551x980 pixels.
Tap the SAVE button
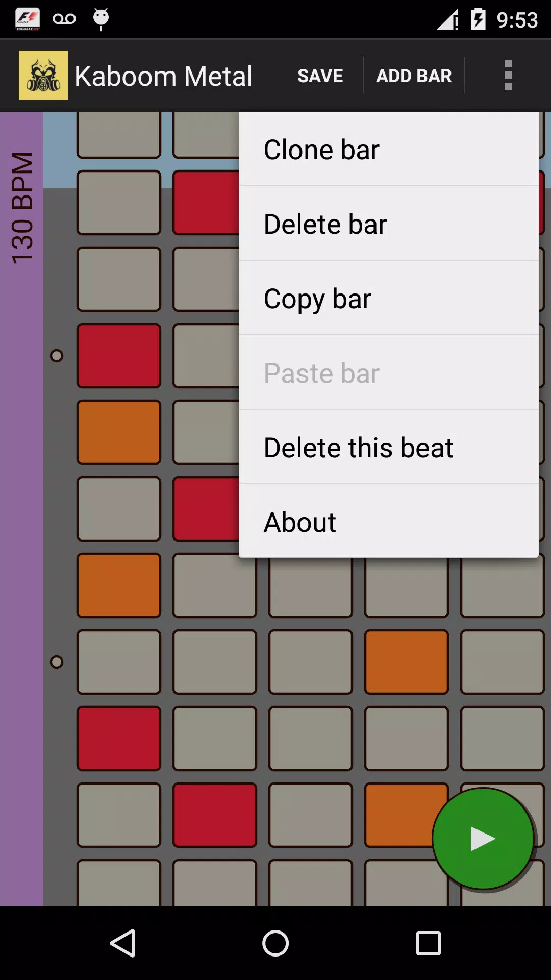pyautogui.click(x=320, y=76)
